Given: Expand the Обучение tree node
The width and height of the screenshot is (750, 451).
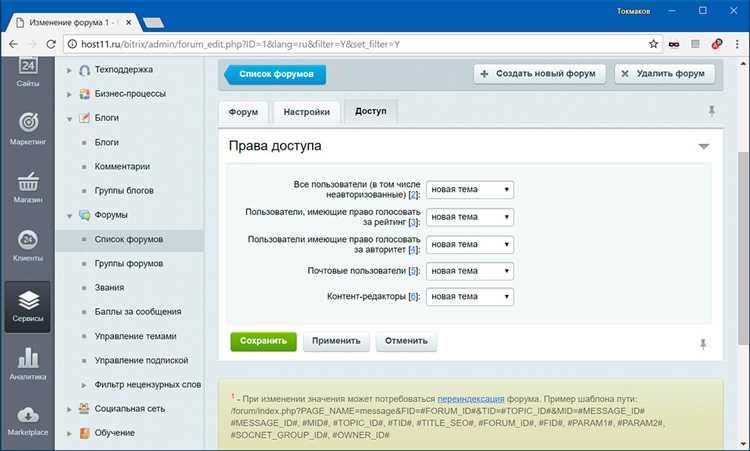Looking at the screenshot, I should click(69, 434).
